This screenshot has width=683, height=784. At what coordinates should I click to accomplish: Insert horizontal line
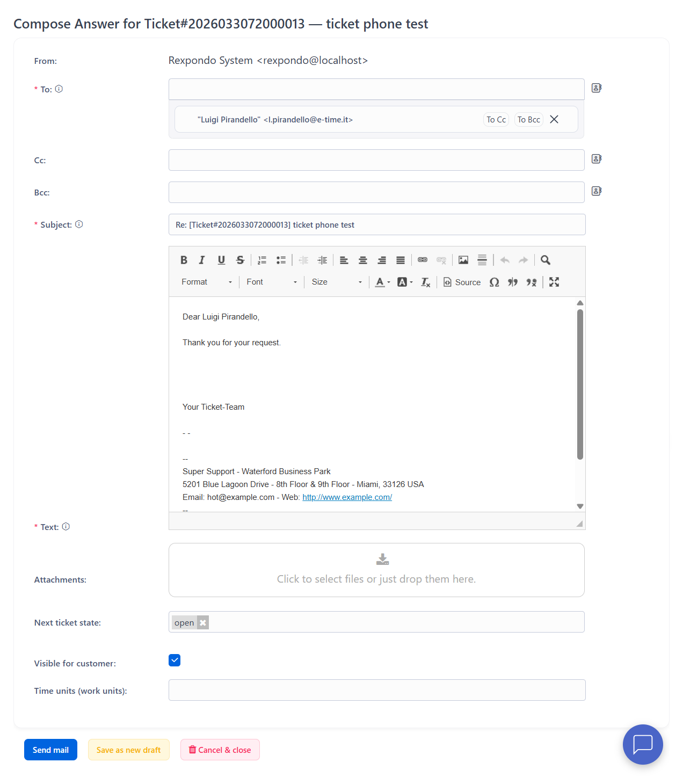point(482,260)
